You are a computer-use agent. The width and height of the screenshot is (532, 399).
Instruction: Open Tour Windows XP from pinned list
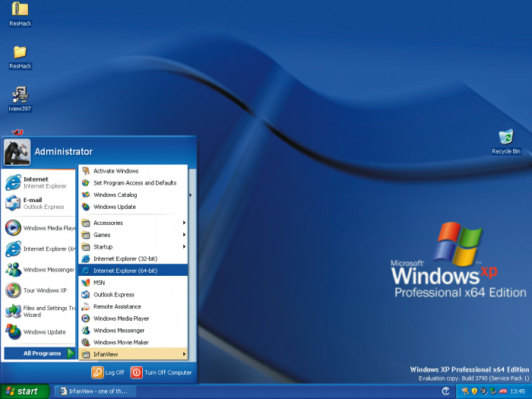pyautogui.click(x=39, y=290)
